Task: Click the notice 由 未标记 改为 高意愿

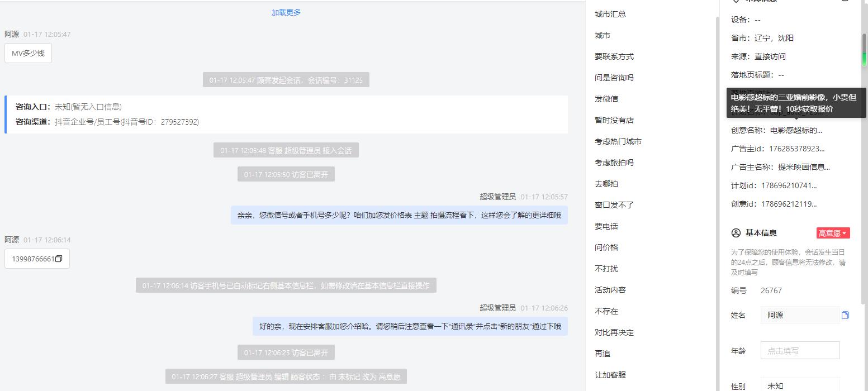Action: (x=286, y=376)
